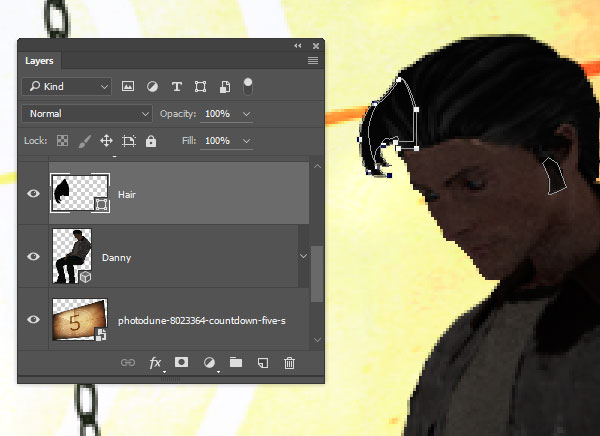600x436 pixels.
Task: Add a layer mask icon
Action: coord(181,362)
